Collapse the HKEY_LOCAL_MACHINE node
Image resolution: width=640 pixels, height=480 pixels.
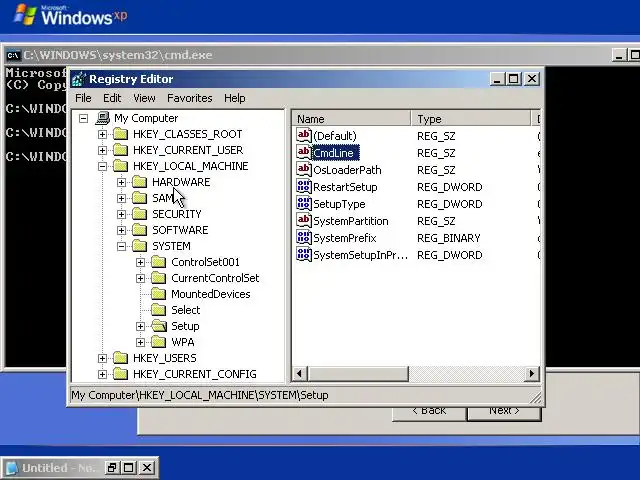[102, 166]
